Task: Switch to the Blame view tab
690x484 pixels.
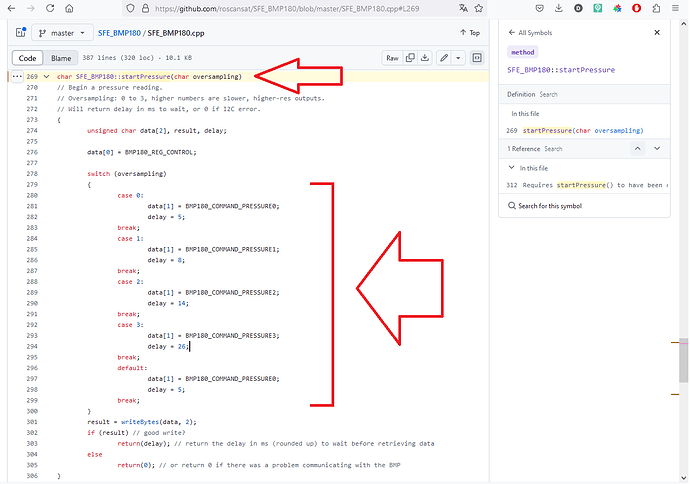Action: click(x=61, y=58)
